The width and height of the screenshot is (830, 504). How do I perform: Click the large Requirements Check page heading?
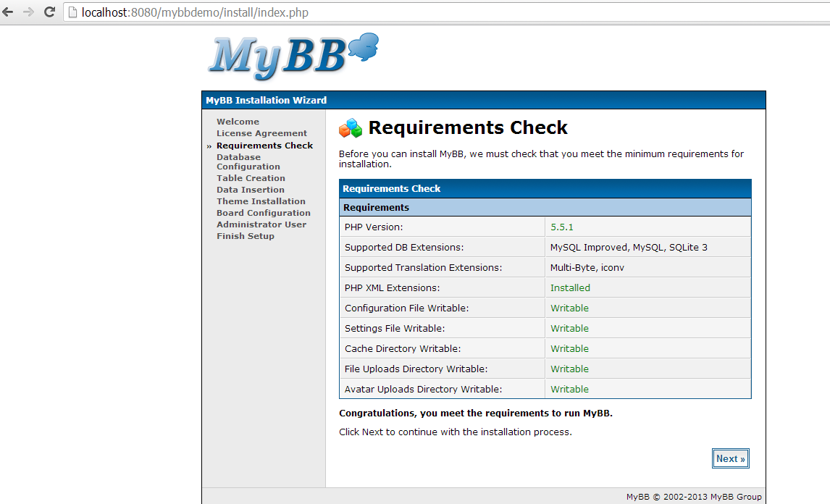tap(468, 127)
